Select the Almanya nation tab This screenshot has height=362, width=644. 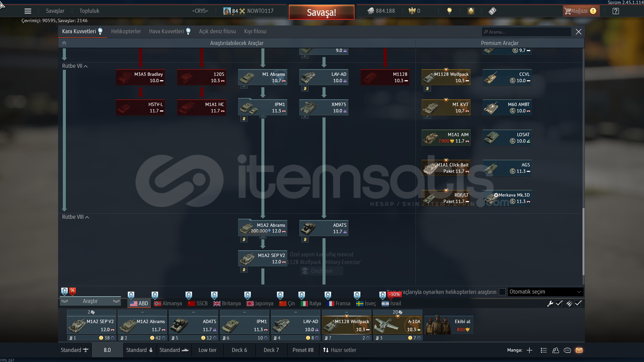click(168, 303)
